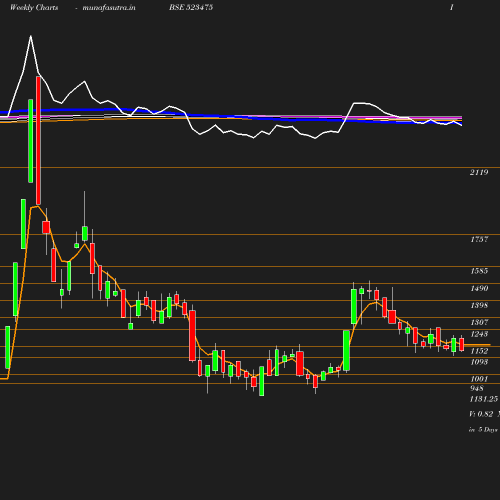Select the 2119 price level label
The image size is (500, 500).
point(479,172)
